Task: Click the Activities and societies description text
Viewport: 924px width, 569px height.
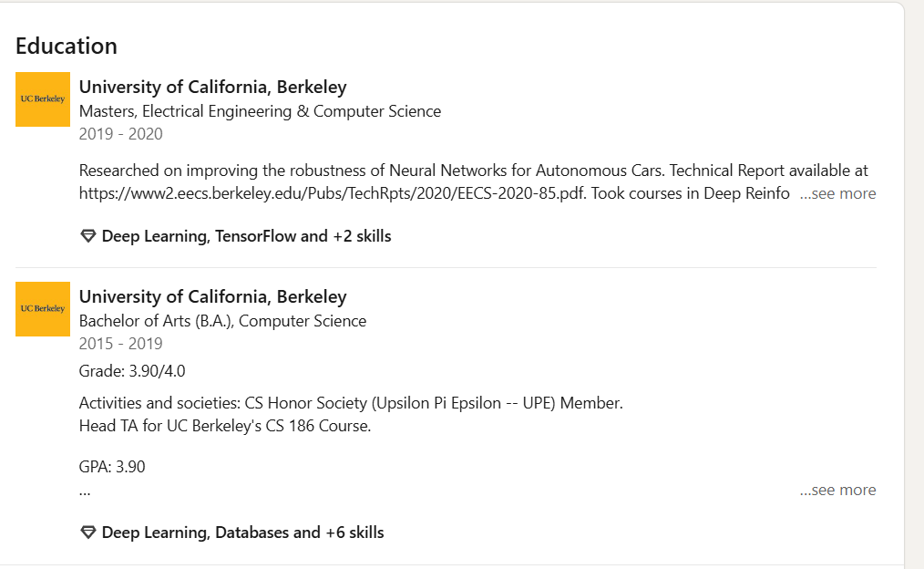Action: pyautogui.click(x=351, y=403)
